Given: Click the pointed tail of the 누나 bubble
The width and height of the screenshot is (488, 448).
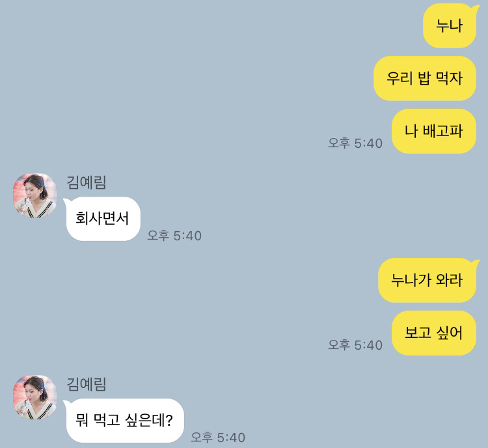Looking at the screenshot, I should tap(476, 8).
